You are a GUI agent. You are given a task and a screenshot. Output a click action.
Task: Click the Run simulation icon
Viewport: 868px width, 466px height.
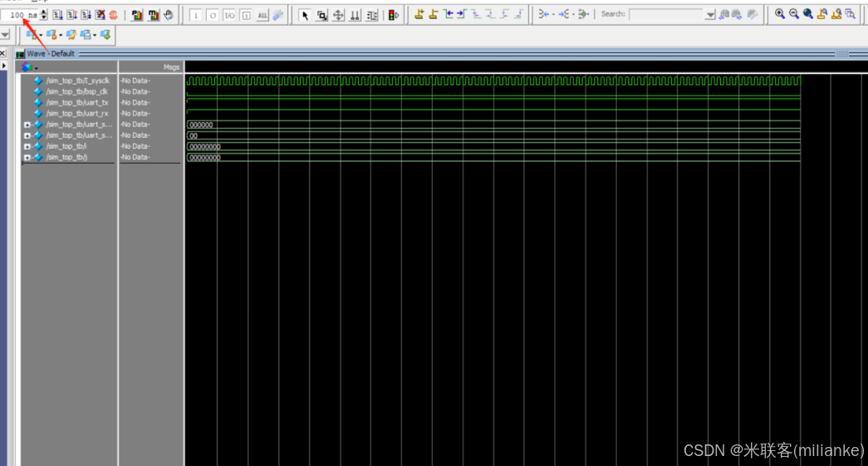coord(57,15)
